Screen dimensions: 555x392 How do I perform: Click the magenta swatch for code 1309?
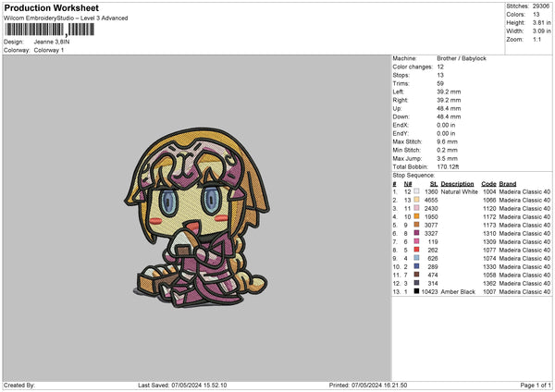point(416,241)
